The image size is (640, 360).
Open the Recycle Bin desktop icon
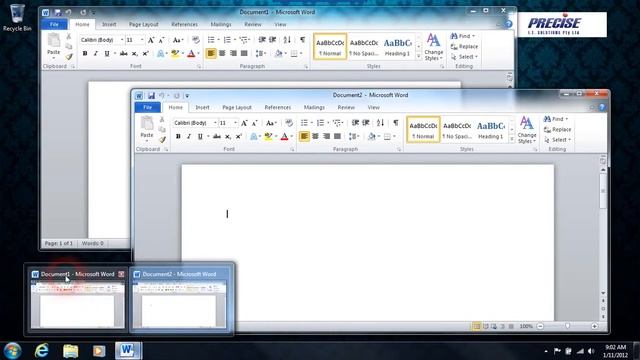pos(17,17)
